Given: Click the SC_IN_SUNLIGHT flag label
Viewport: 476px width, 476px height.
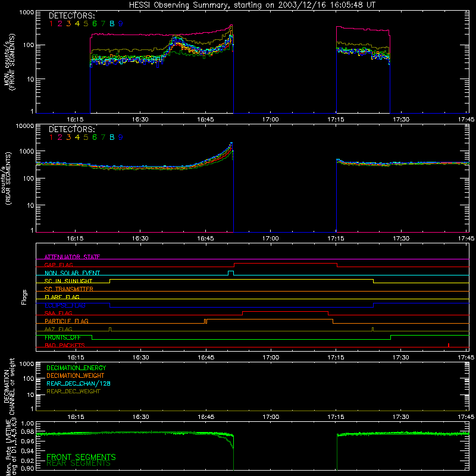Looking at the screenshot, I should [68, 281].
